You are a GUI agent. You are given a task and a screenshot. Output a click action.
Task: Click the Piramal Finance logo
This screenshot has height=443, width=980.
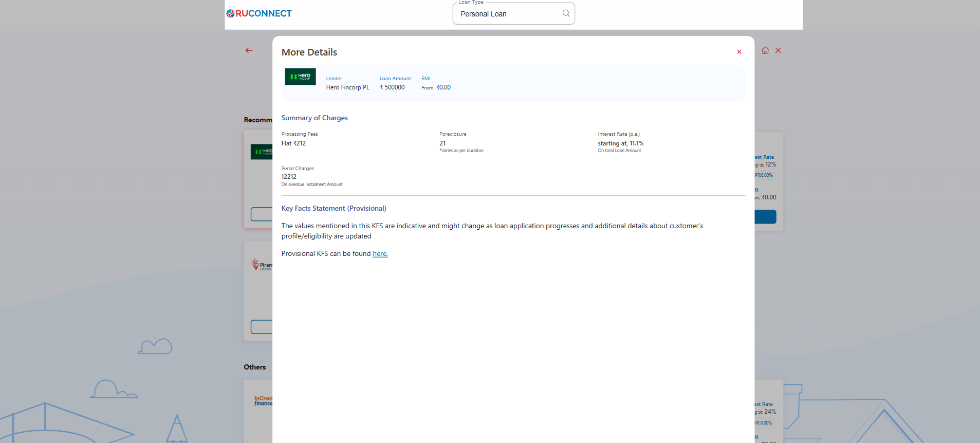pos(262,265)
